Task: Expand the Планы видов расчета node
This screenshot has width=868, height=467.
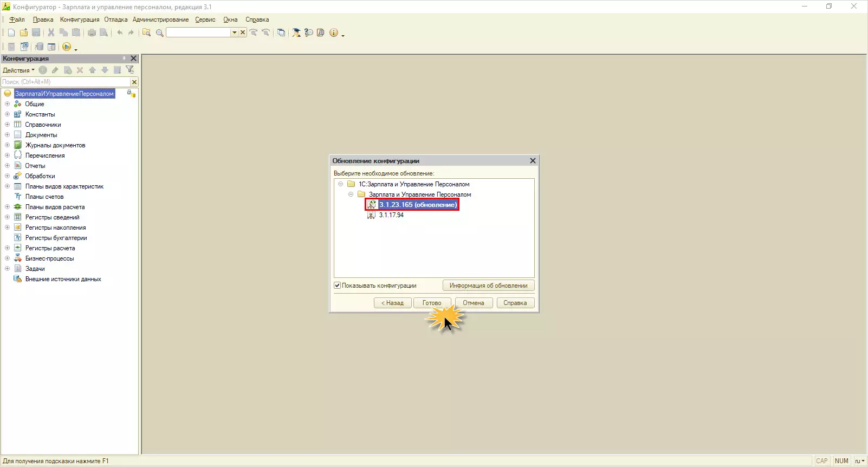Action: tap(7, 207)
